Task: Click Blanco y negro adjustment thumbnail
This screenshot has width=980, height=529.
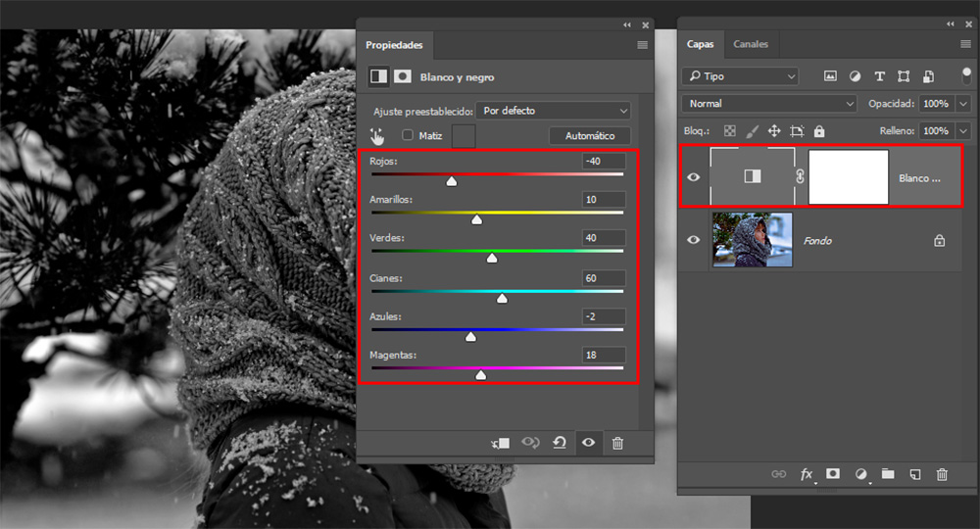Action: click(753, 176)
